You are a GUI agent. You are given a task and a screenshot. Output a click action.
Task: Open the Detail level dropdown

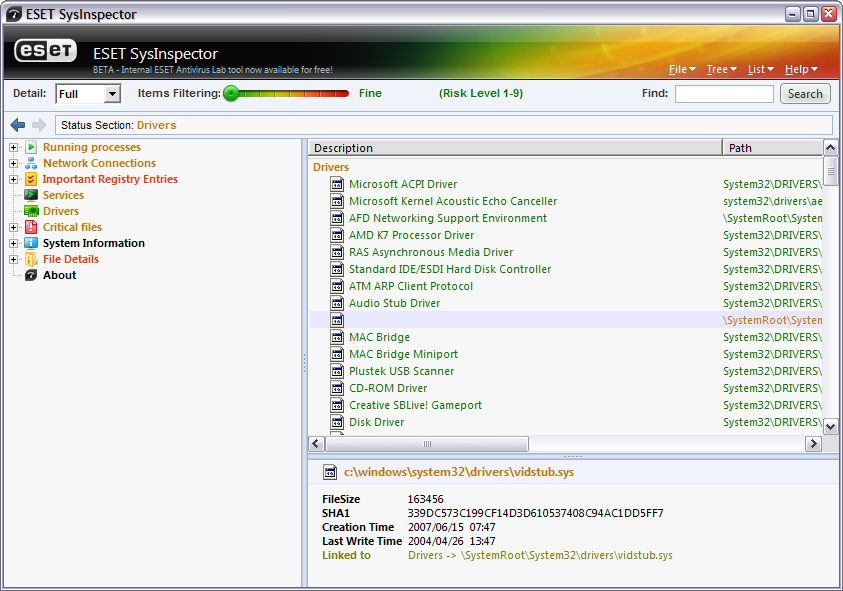112,94
